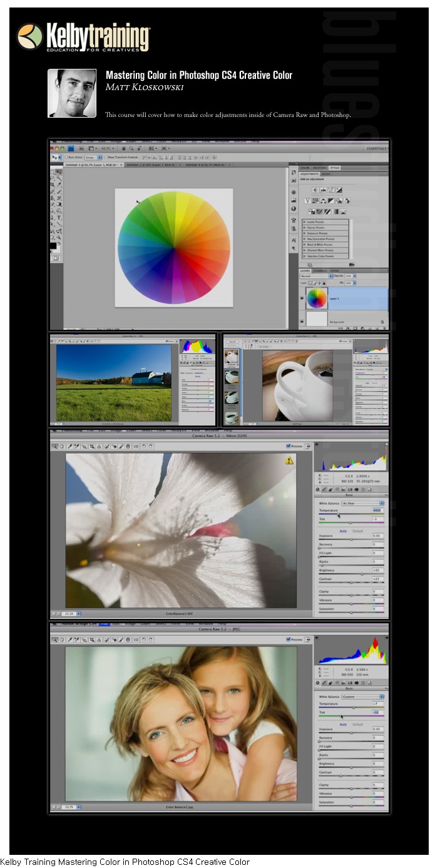Switch to the Swatches panel tab
The height and width of the screenshot is (868, 440).
click(x=319, y=168)
